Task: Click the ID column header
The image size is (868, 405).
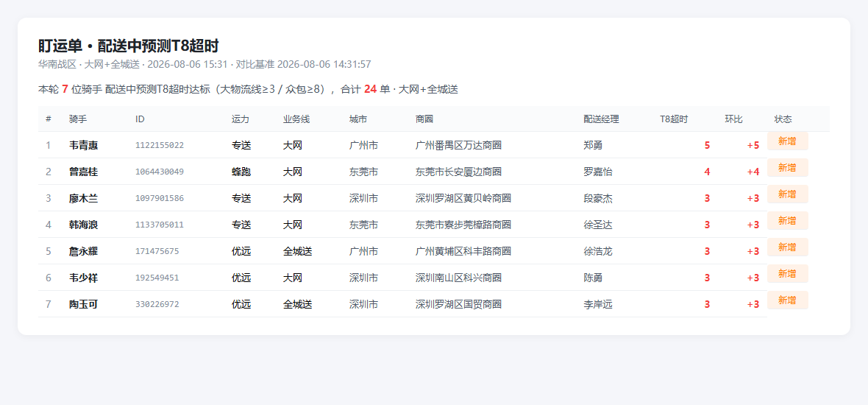Action: coord(140,119)
